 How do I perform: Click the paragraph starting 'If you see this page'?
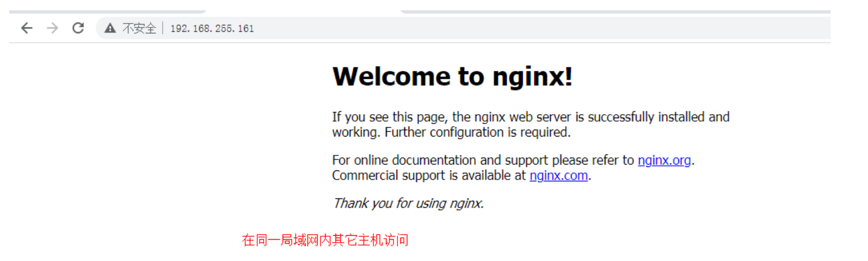531,124
